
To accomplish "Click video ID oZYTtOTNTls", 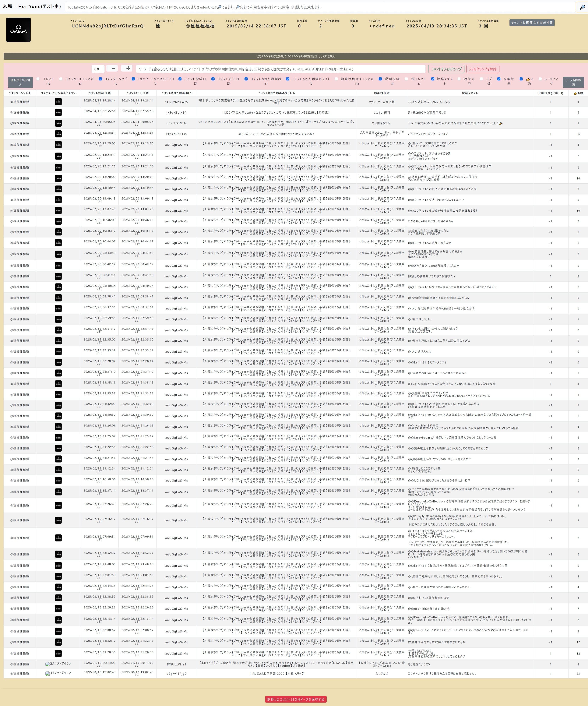I will click(x=176, y=123).
